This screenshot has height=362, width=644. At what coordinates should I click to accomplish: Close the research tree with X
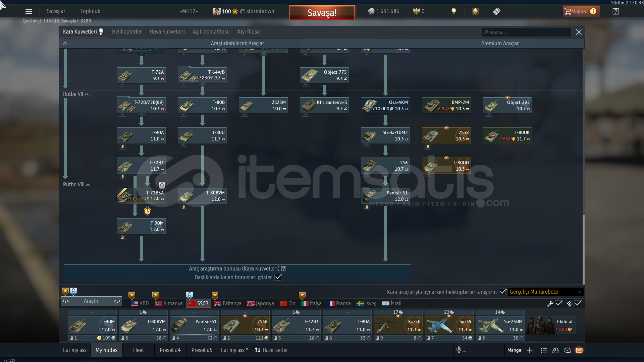[579, 32]
